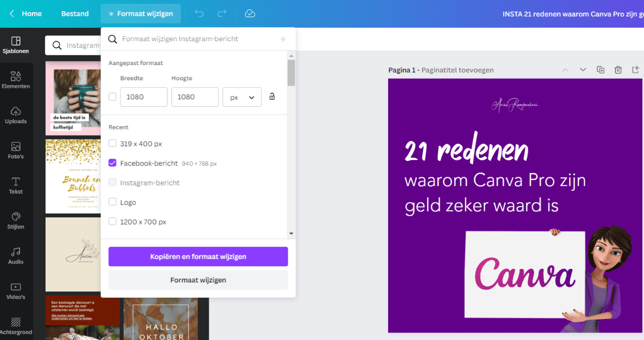The height and width of the screenshot is (340, 644).
Task: Move page 1 up with the arrow
Action: 565,70
